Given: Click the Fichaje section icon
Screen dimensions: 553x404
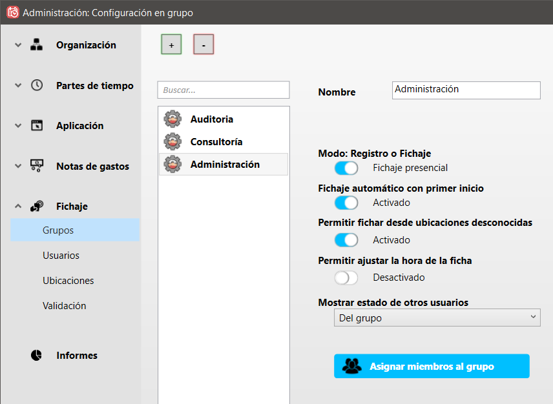Looking at the screenshot, I should click(37, 206).
